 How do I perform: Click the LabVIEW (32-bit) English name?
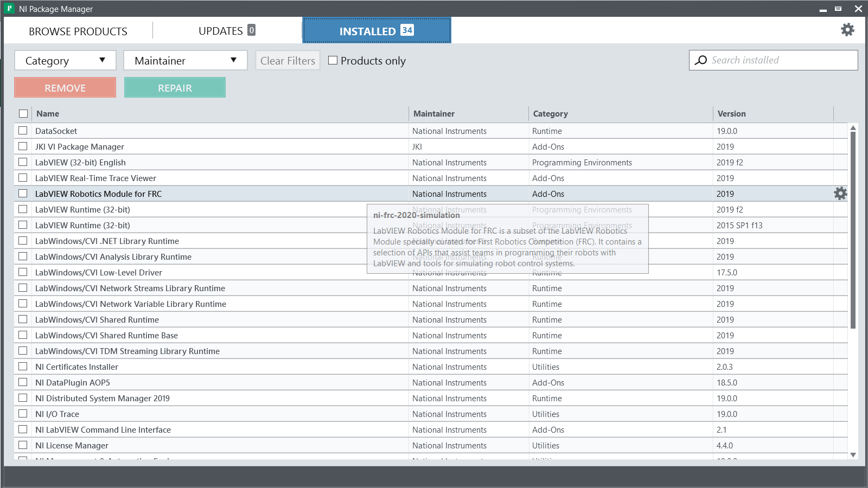[x=80, y=163]
